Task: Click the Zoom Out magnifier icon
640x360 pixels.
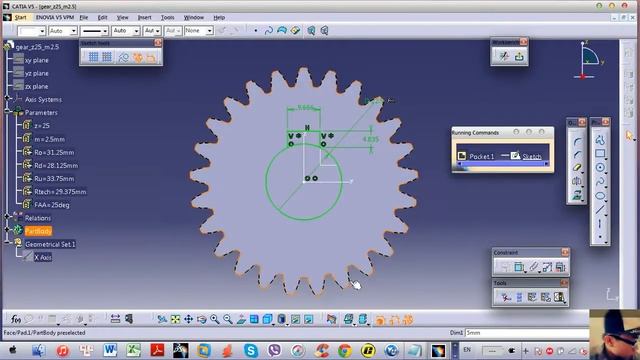Action: coord(228,319)
